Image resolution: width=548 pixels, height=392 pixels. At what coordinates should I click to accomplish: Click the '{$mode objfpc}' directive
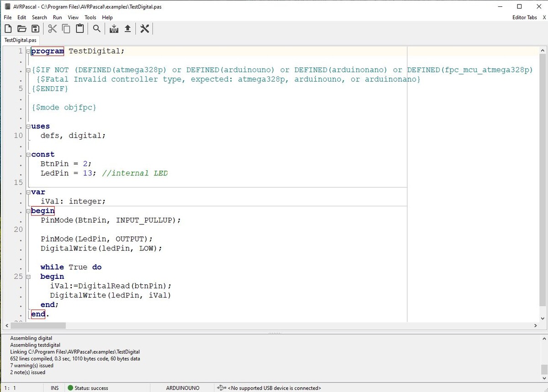point(64,108)
